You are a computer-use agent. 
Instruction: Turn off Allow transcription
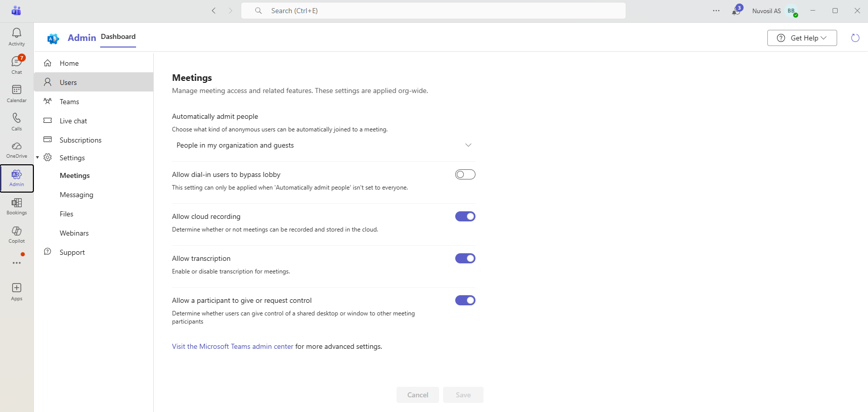[465, 258]
